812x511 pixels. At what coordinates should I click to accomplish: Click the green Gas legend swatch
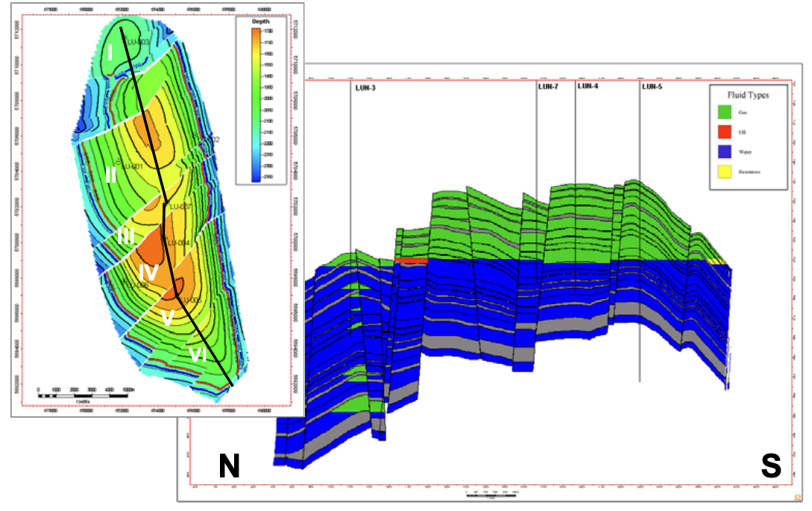tap(723, 112)
